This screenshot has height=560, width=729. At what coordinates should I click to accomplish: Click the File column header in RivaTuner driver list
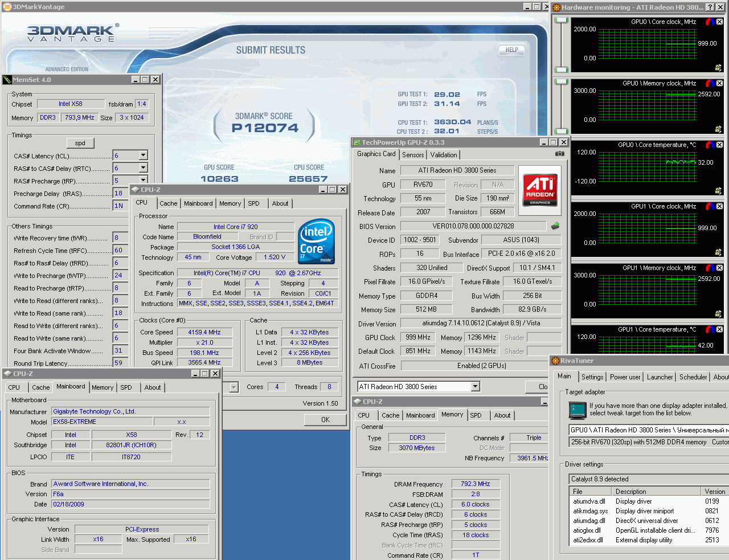(x=591, y=492)
